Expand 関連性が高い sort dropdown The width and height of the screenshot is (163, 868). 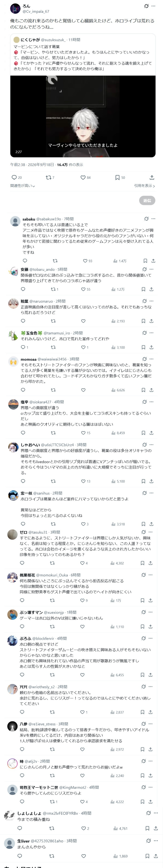click(23, 186)
